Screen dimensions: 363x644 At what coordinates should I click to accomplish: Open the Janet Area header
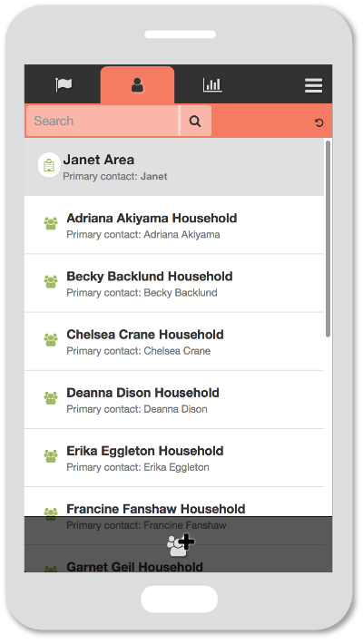click(174, 167)
